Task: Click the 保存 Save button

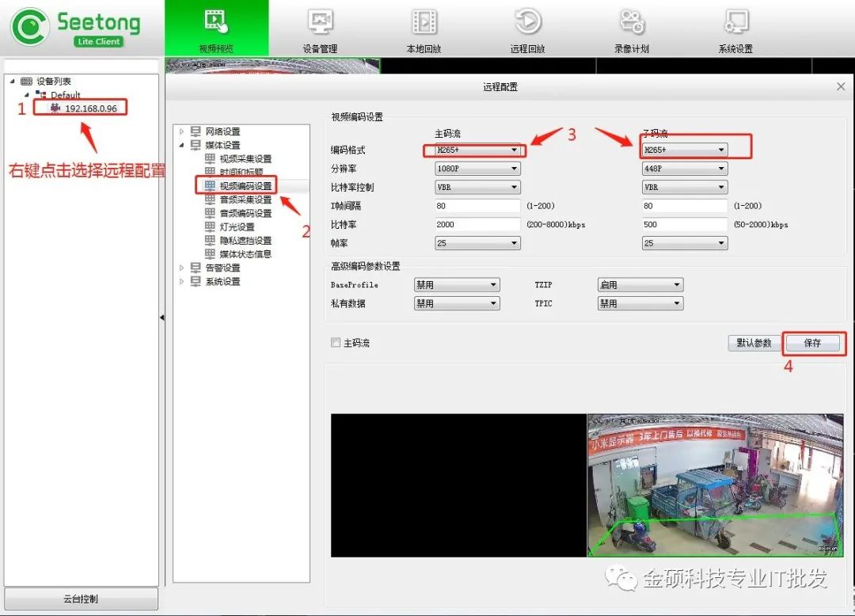Action: pos(813,343)
